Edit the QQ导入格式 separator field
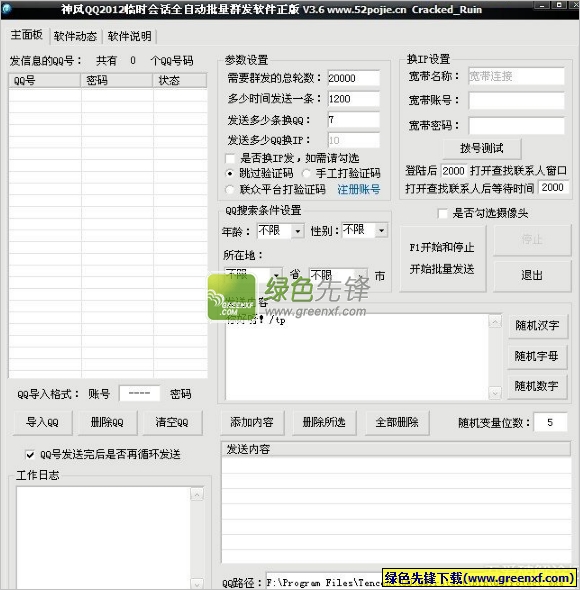Viewport: 580px width, 590px height. coord(140,394)
